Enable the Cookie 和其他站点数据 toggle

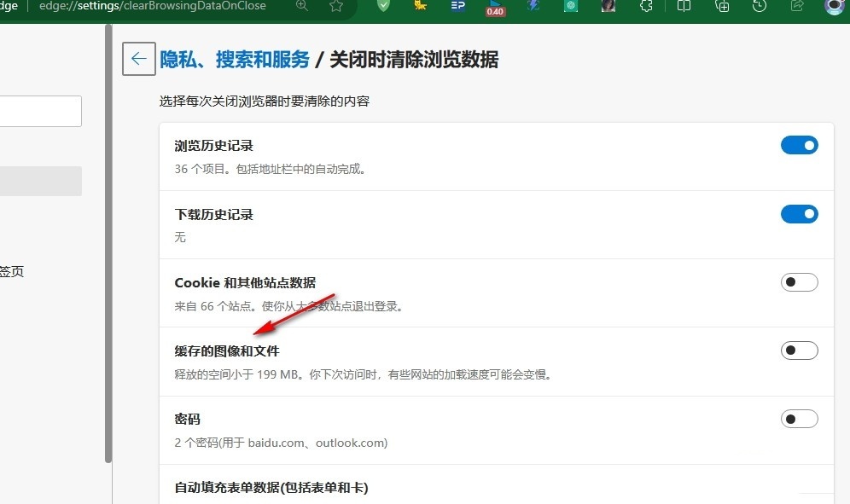click(x=799, y=282)
